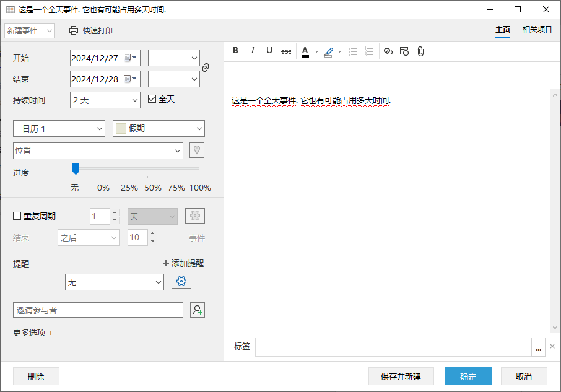This screenshot has height=392, width=561.
Task: Open calendar picker for start date
Action: coord(130,58)
